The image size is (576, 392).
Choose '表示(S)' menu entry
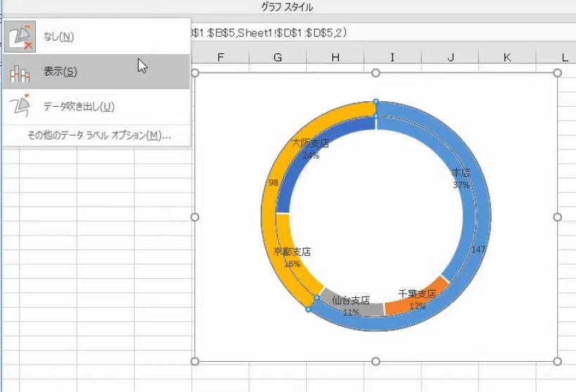click(97, 72)
